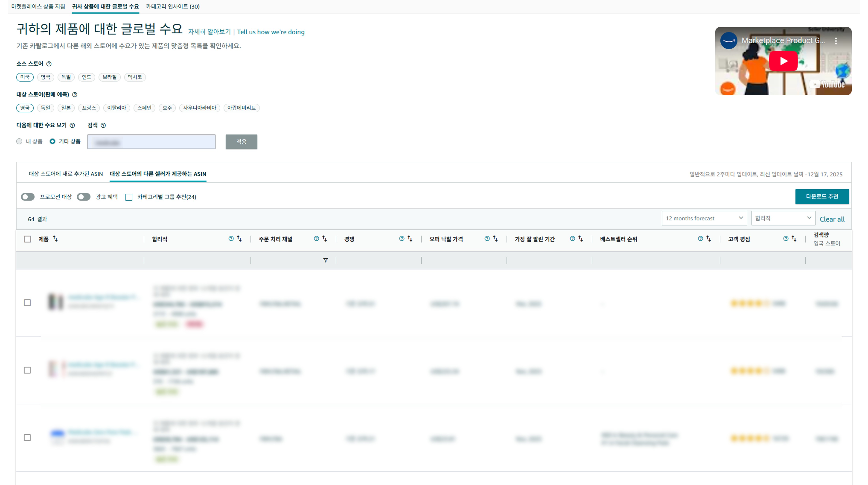Click filter funnel icon under 주문 처리 채널
Screen dimensions: 868x485
[x=325, y=260]
